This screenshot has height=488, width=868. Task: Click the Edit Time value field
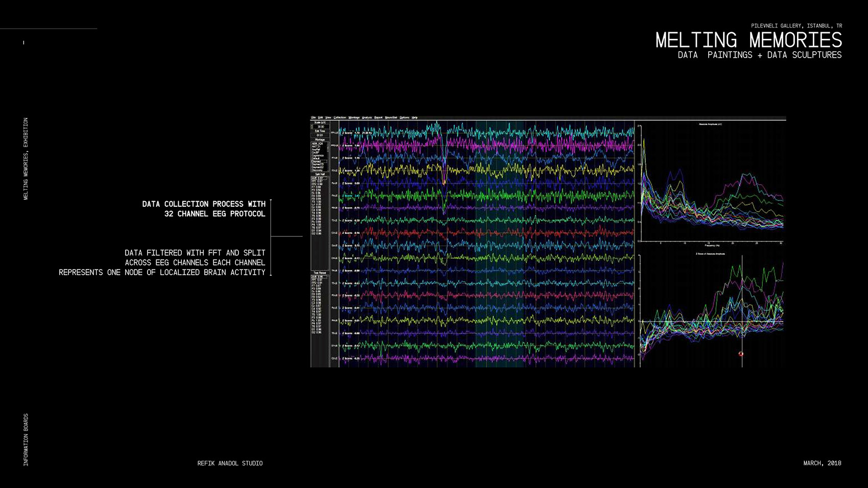320,135
